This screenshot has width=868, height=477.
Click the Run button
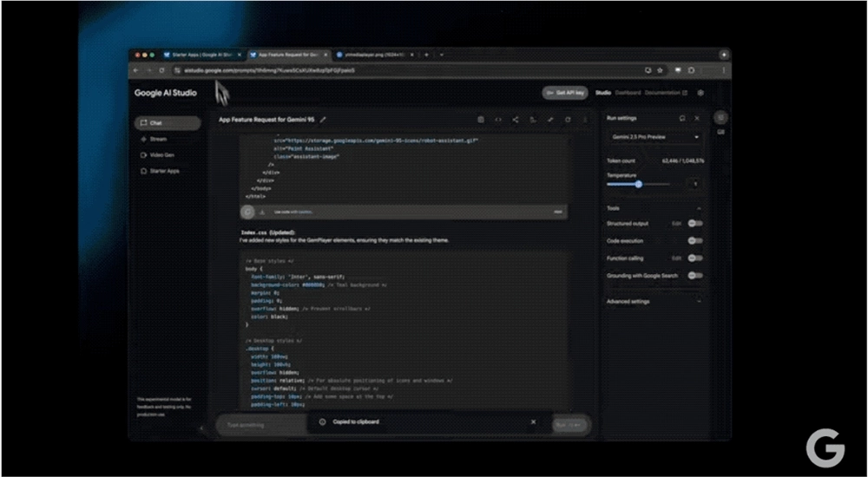click(x=569, y=425)
